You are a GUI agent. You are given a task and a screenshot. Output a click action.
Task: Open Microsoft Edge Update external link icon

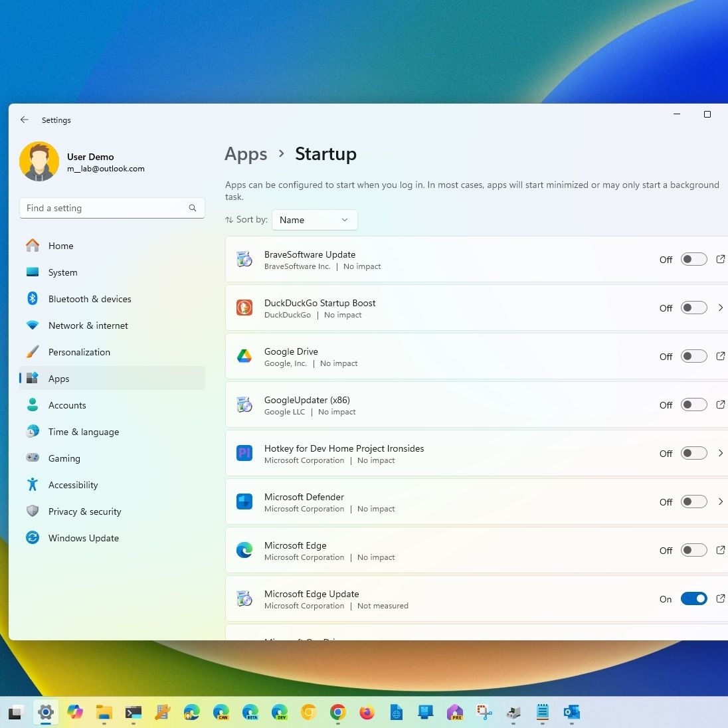click(x=720, y=598)
